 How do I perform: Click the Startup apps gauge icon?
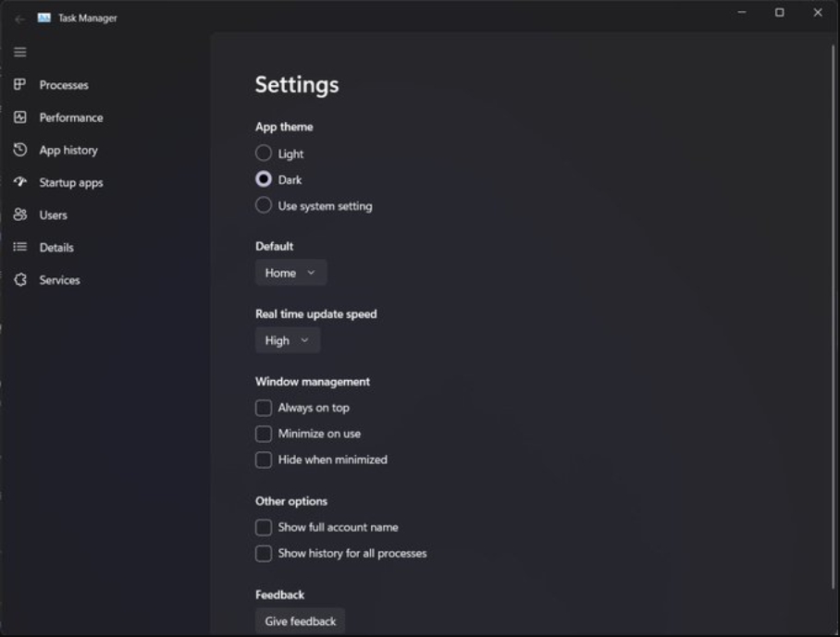coord(19,182)
